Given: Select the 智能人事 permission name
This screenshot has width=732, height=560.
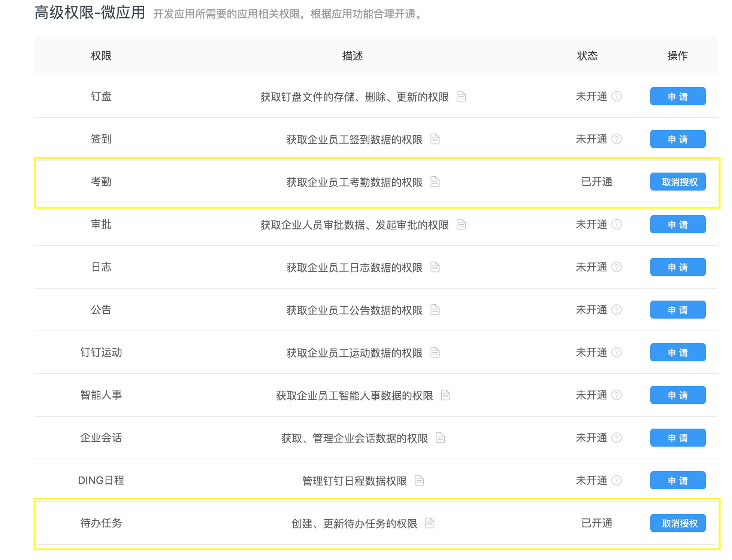Looking at the screenshot, I should coord(101,395).
